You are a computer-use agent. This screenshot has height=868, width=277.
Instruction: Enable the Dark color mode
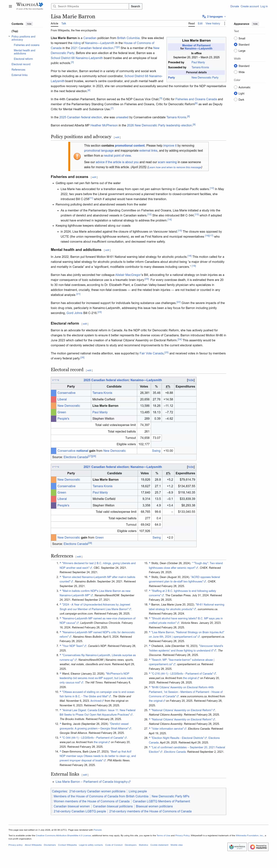(236, 100)
